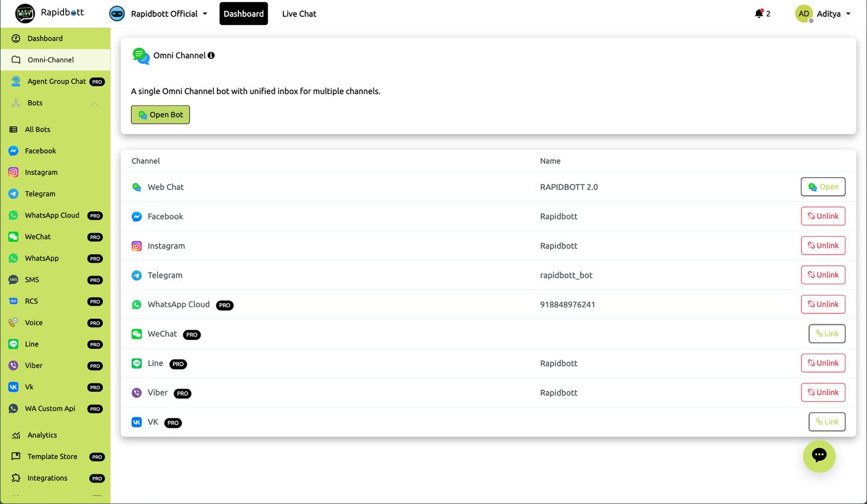Screen dimensions: 867x504
Task: Click the VK icon in channel table
Action: click(x=137, y=422)
